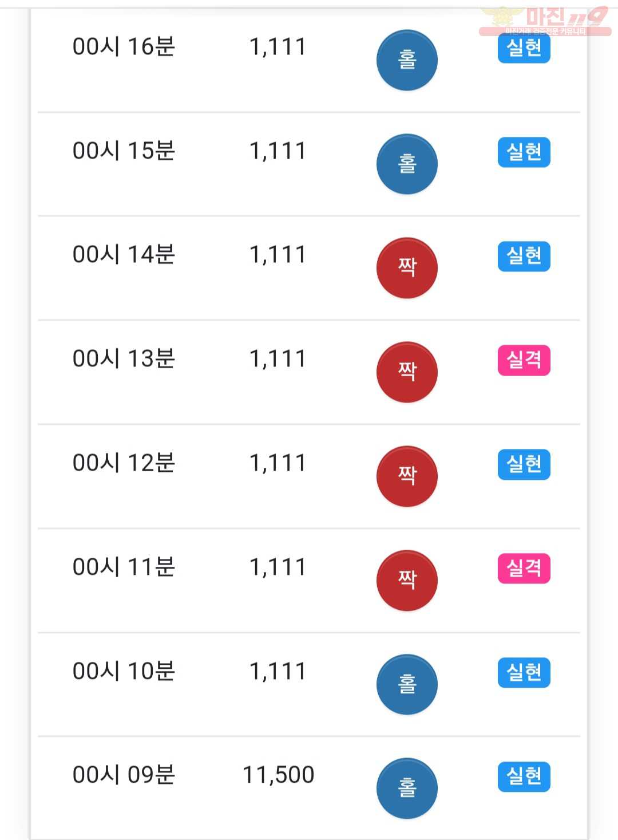Image resolution: width=618 pixels, height=840 pixels.
Task: Open the pink 실격 badge at 00시 13분
Action: pos(524,360)
